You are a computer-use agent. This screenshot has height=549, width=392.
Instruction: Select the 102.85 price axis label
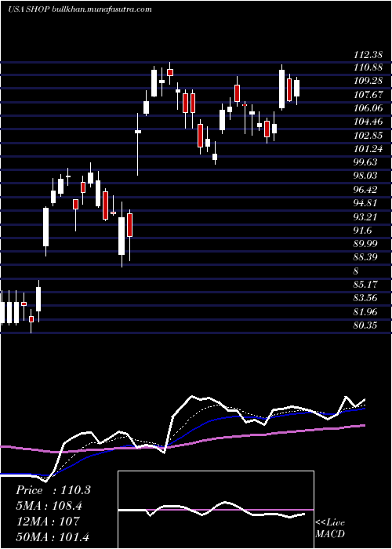[x=368, y=136]
